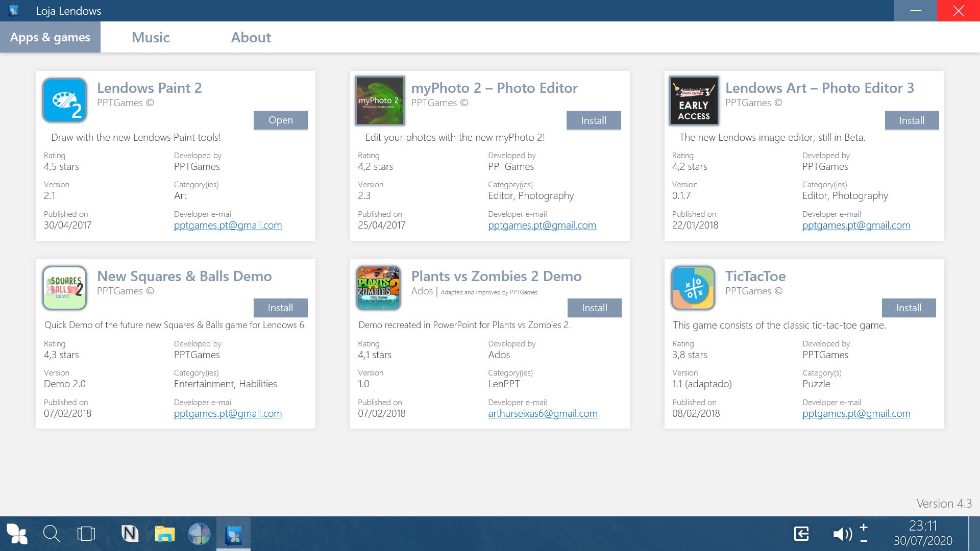Install Plants vs Zombies 2 Demo

[x=595, y=308]
